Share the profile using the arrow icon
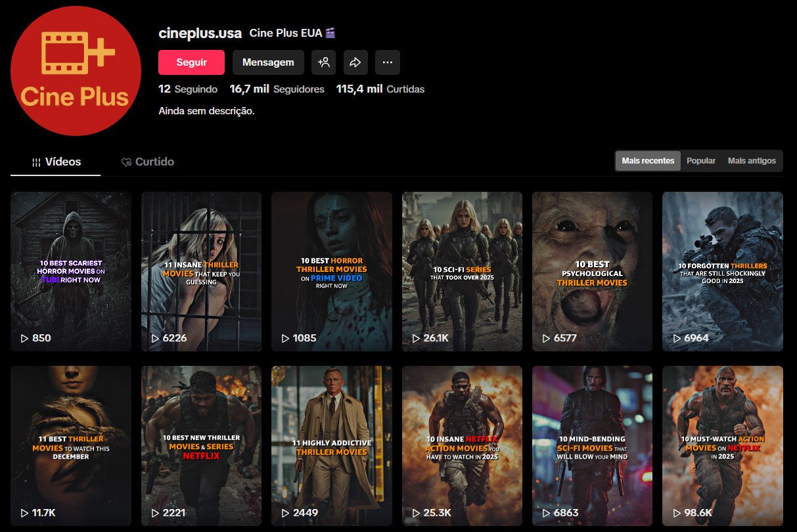The image size is (797, 532). coord(355,62)
